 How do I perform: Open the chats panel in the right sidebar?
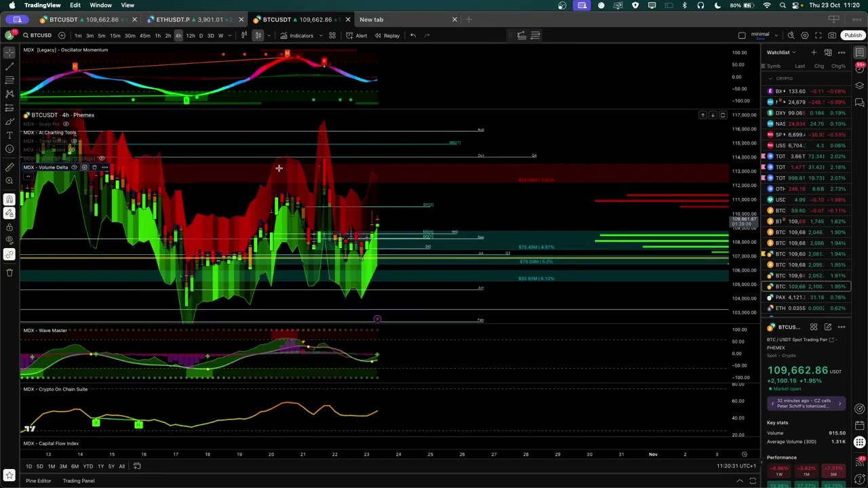(860, 103)
